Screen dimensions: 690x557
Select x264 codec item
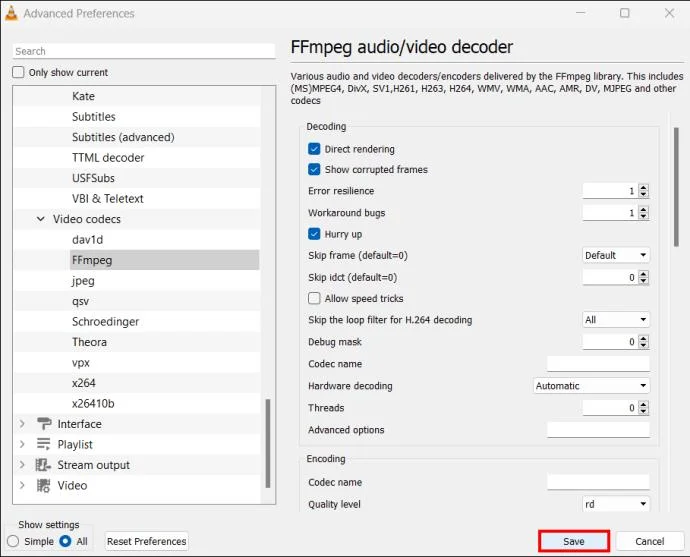84,383
